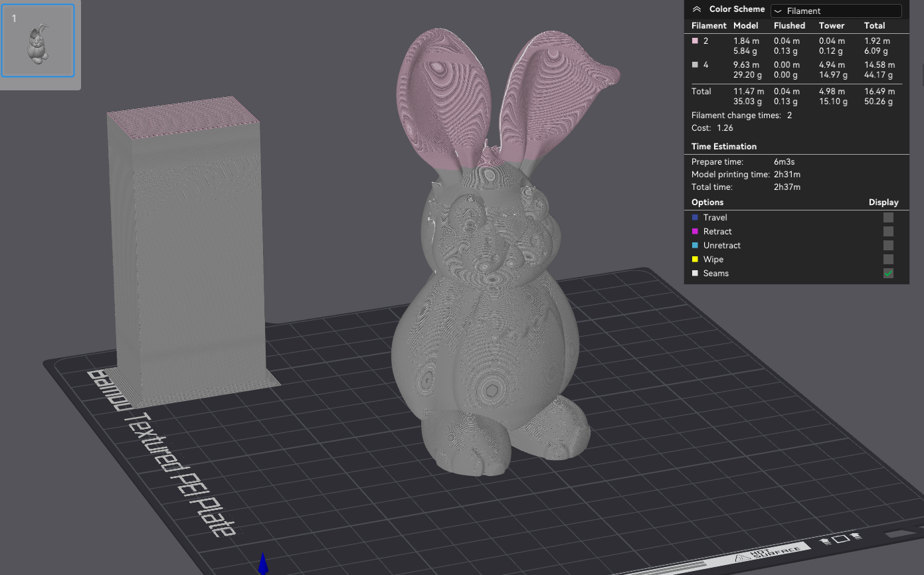
Task: Toggle the Unretract display checkbox
Action: pyautogui.click(x=888, y=245)
